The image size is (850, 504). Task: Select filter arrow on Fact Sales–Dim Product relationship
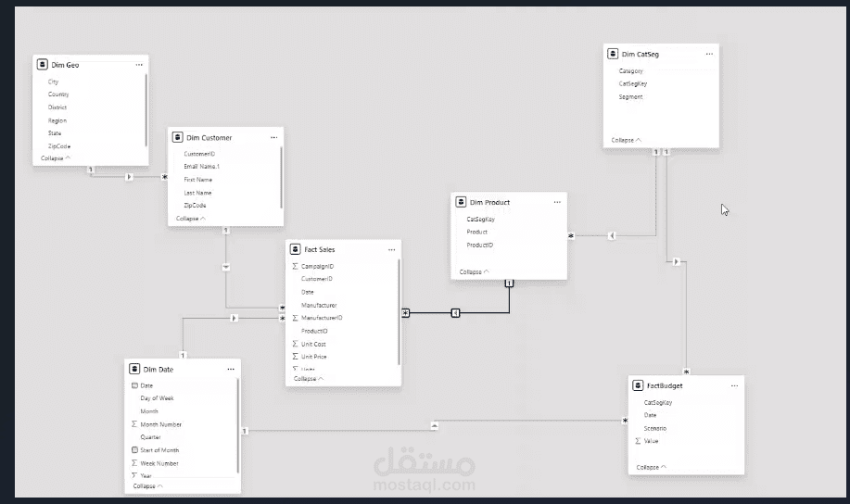click(x=455, y=313)
